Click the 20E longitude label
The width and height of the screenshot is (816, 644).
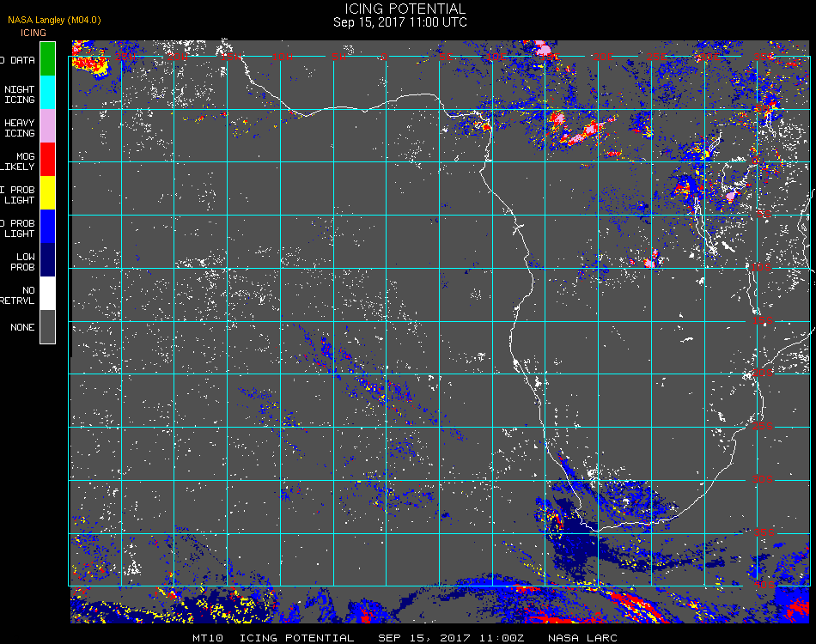click(603, 56)
